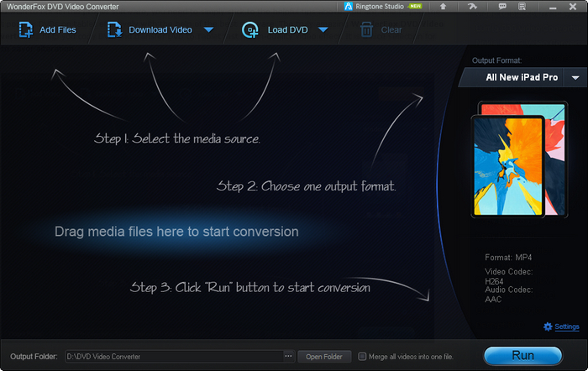Open the Output Format dropdown arrow
This screenshot has height=371, width=588.
575,77
